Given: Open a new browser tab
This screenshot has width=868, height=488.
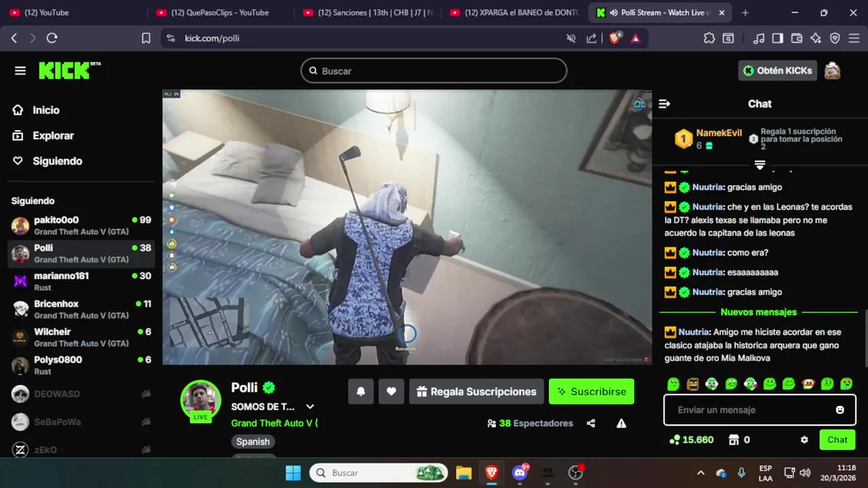Looking at the screenshot, I should coord(745,13).
